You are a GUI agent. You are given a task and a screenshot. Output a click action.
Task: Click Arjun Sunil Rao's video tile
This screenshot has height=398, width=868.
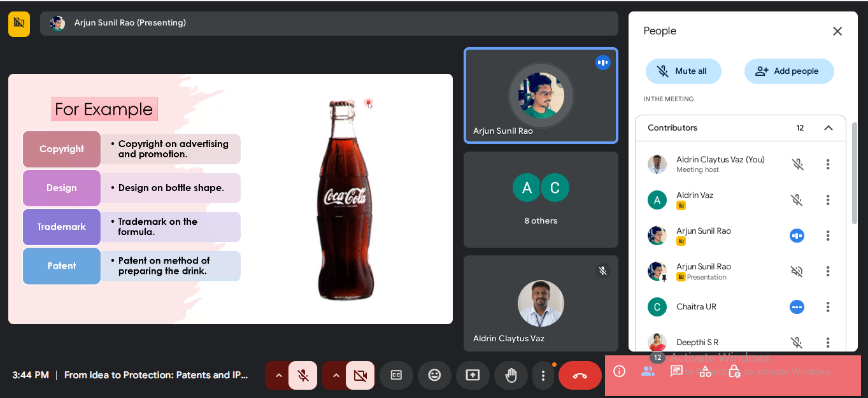coord(541,96)
